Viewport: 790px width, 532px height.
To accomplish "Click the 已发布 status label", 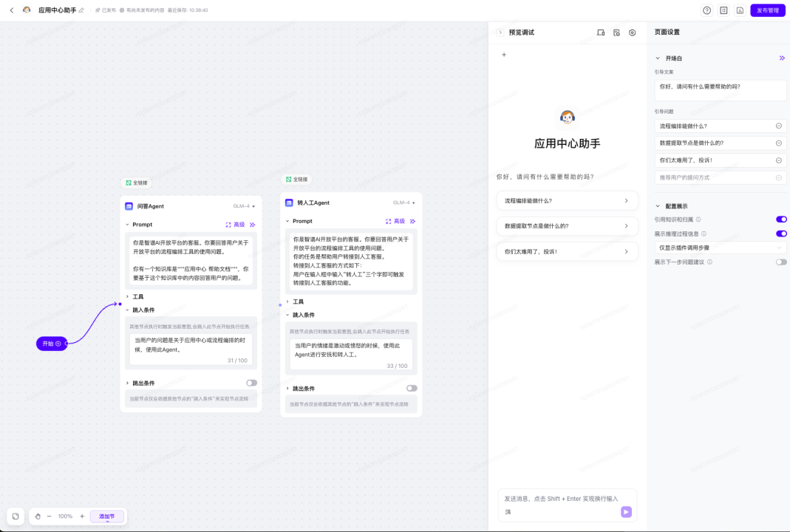I will click(x=105, y=10).
